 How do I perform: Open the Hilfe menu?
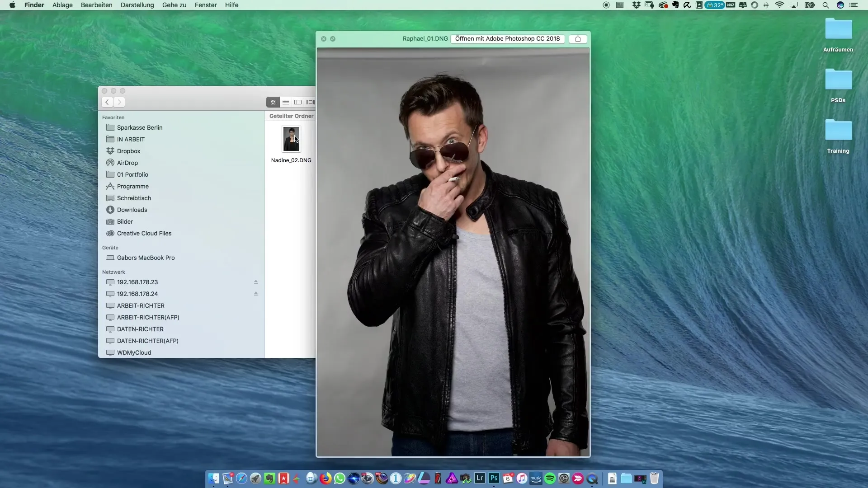pos(232,5)
